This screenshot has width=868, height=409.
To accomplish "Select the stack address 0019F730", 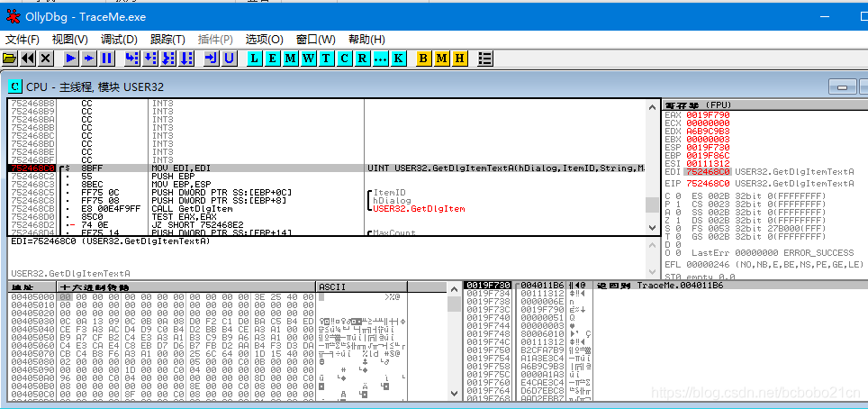I will click(x=487, y=286).
